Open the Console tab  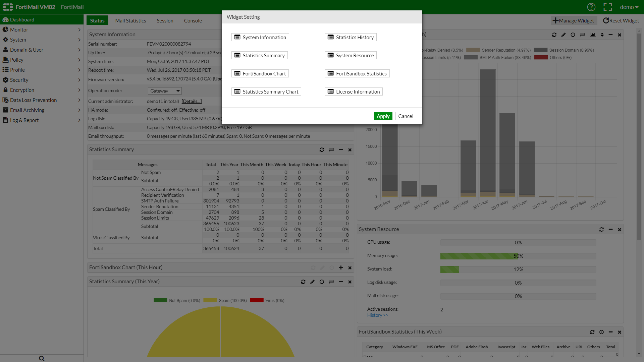point(193,20)
